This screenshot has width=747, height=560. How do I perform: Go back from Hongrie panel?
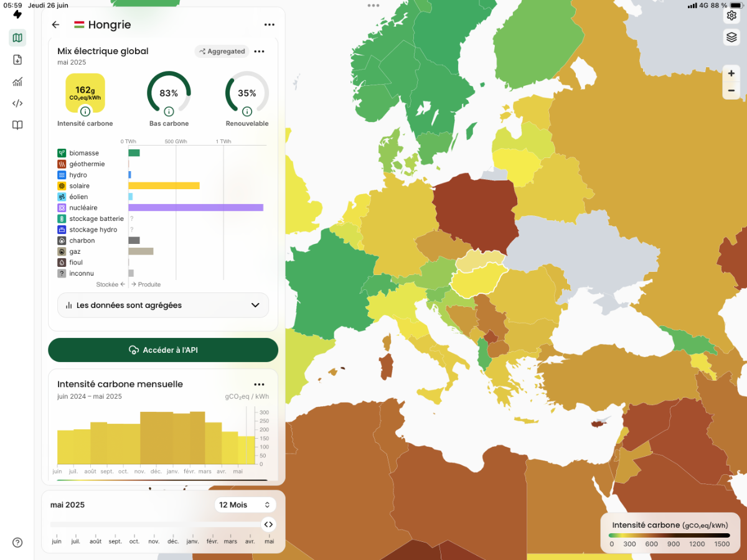[x=56, y=25]
